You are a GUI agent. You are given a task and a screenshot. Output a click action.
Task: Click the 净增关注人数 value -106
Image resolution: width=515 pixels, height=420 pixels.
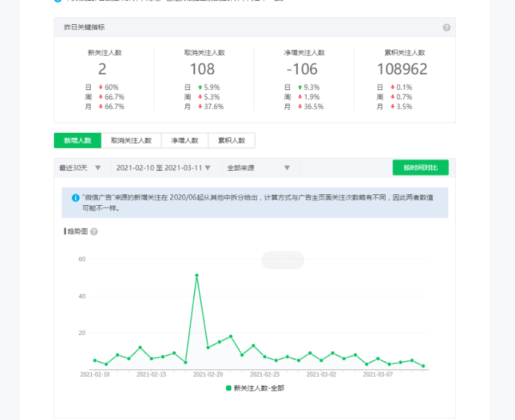pos(302,69)
